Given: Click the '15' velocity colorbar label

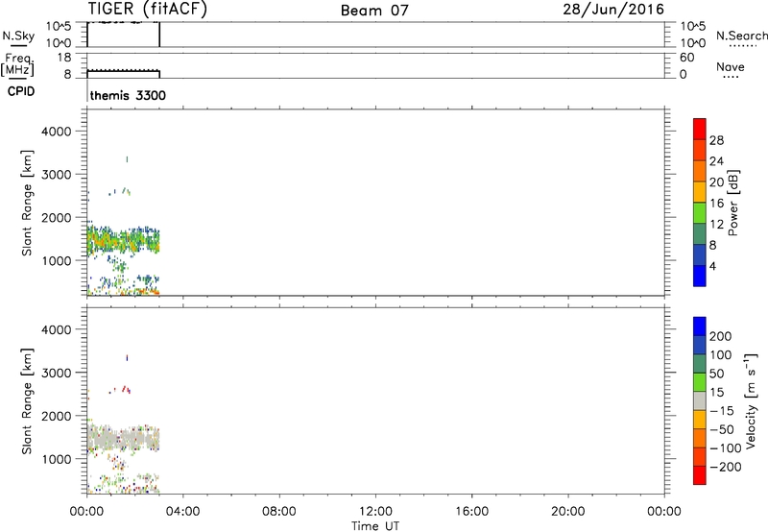Looking at the screenshot, I should 716,393.
